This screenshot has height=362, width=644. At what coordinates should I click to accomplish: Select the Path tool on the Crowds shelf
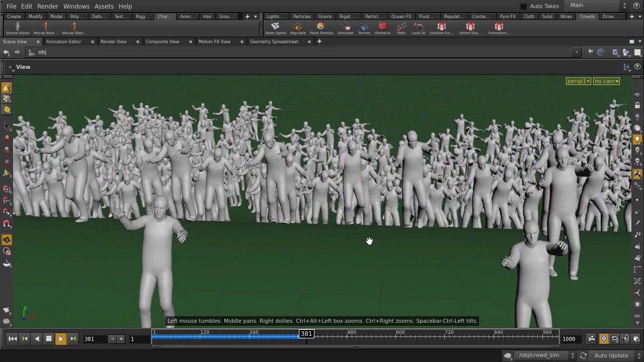coord(401,28)
